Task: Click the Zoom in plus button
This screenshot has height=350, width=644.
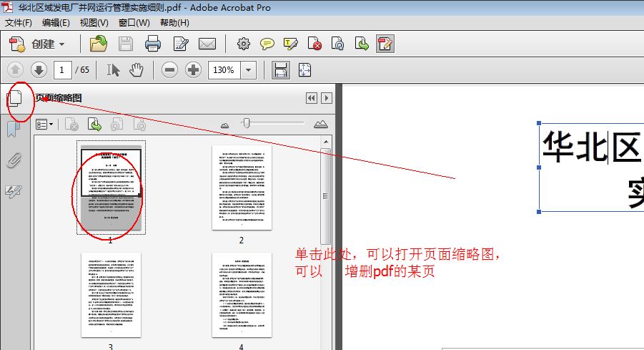Action: (193, 70)
